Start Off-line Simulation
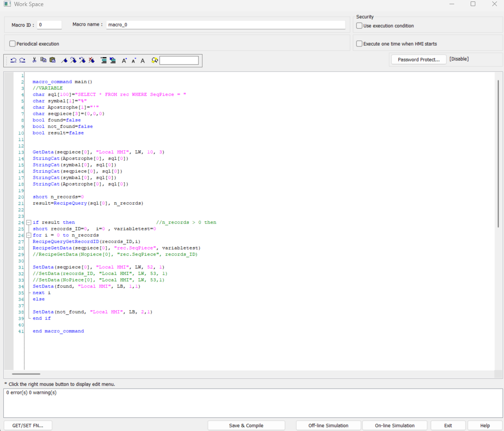The height and width of the screenshot is (431, 504). click(x=328, y=425)
